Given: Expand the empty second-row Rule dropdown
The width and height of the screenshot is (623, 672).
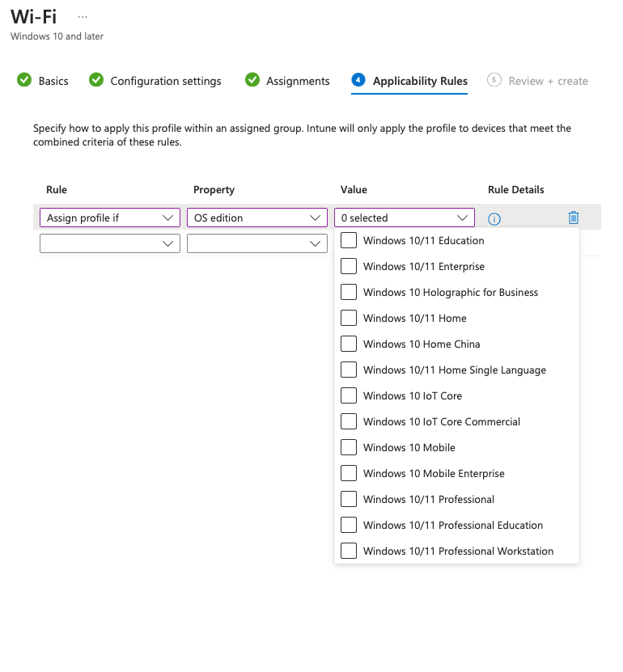Looking at the screenshot, I should click(110, 243).
